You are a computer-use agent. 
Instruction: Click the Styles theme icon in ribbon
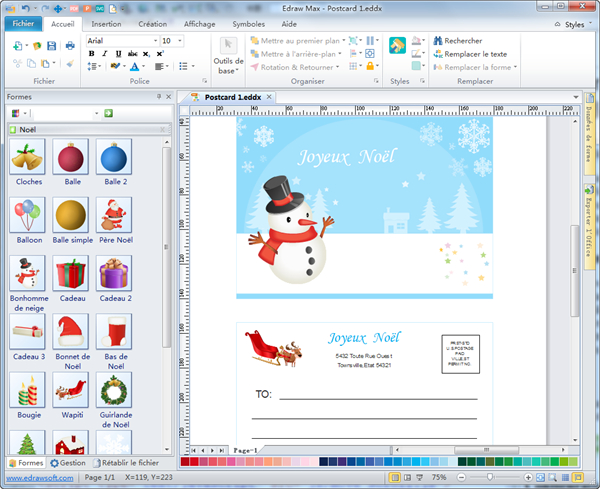coord(398,47)
